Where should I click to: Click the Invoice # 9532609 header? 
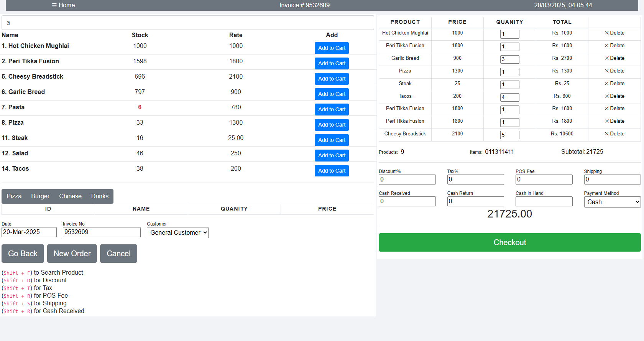click(304, 5)
